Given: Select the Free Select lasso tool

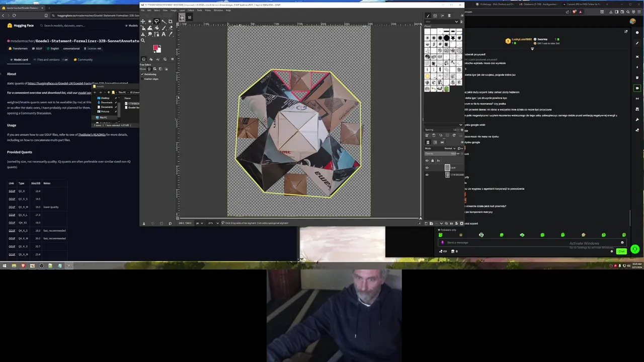Looking at the screenshot, I should click(x=156, y=21).
